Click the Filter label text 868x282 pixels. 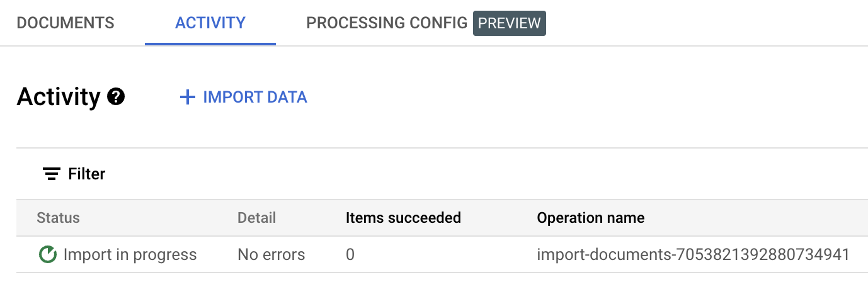click(86, 174)
